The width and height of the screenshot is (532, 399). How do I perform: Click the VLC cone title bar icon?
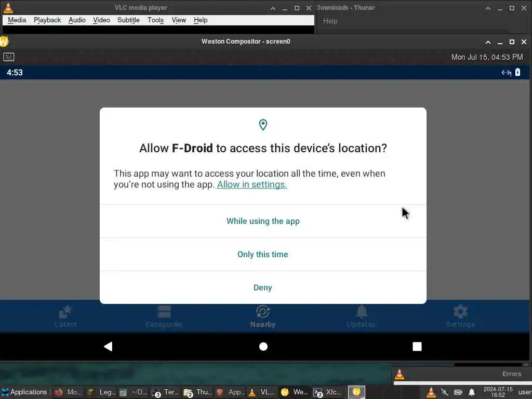(8, 7)
